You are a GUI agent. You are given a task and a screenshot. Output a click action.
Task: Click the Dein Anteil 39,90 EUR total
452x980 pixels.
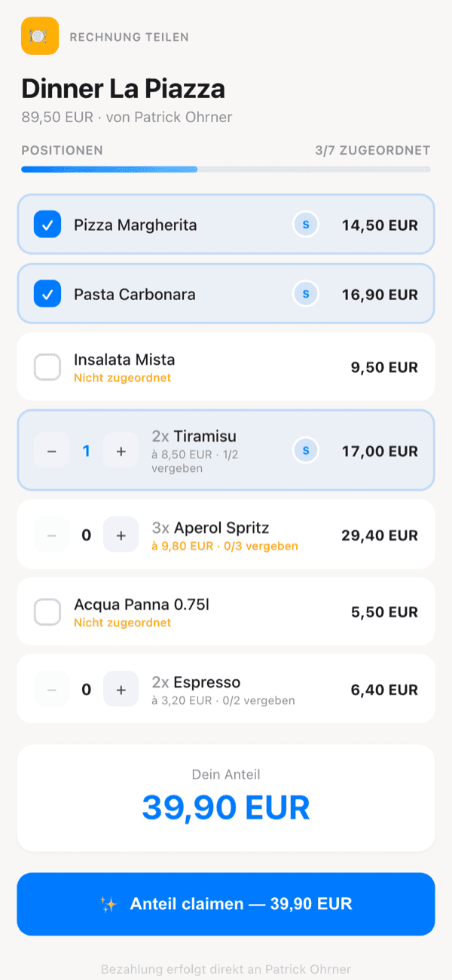(x=226, y=807)
